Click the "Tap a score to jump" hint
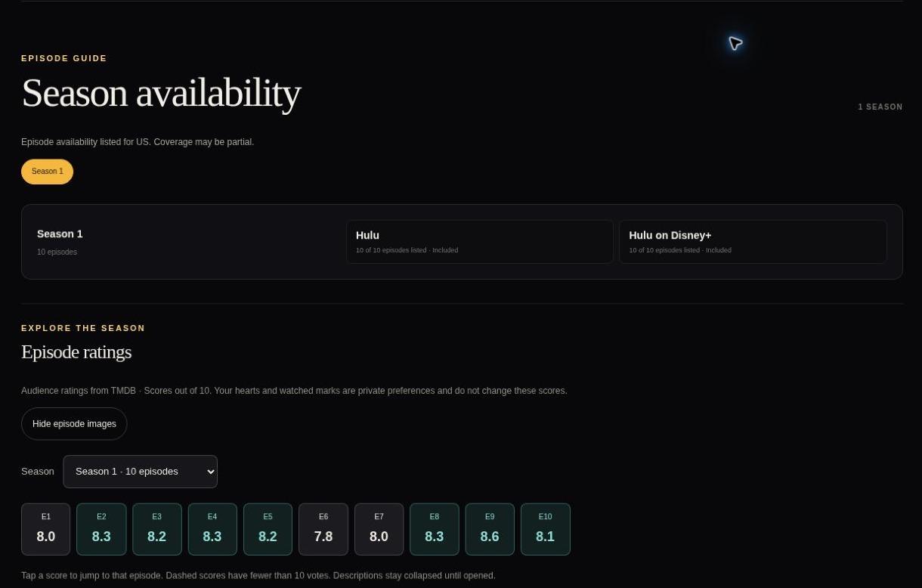 tap(258, 576)
